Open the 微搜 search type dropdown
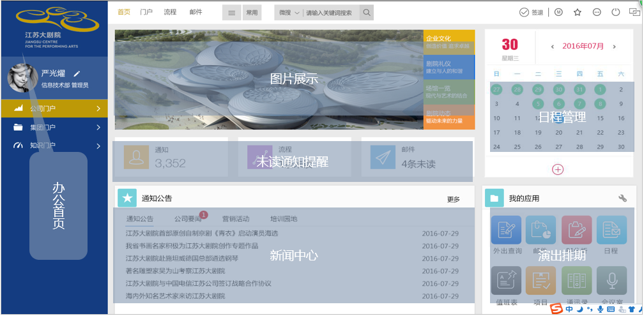Screen dimensions: 644x316 (289, 13)
